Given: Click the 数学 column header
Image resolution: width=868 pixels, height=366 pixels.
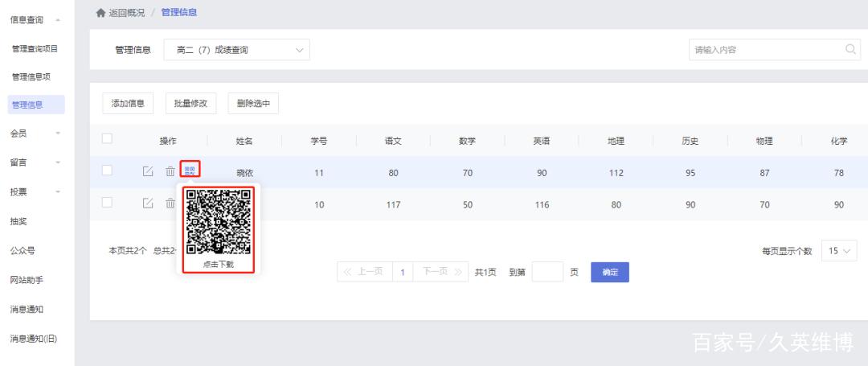Looking at the screenshot, I should click(467, 142).
